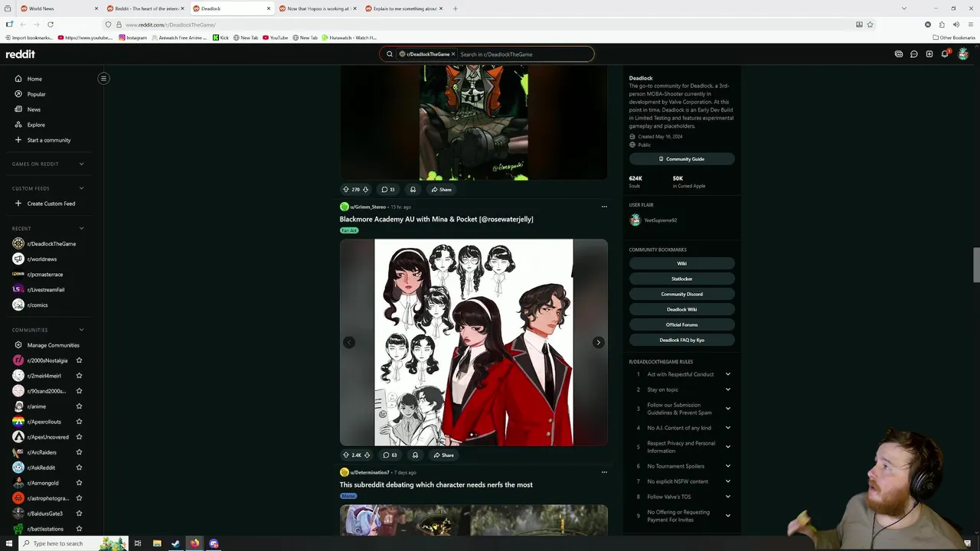Collapse the Games on Reddit section
Image resolution: width=980 pixels, height=551 pixels.
pyautogui.click(x=81, y=164)
